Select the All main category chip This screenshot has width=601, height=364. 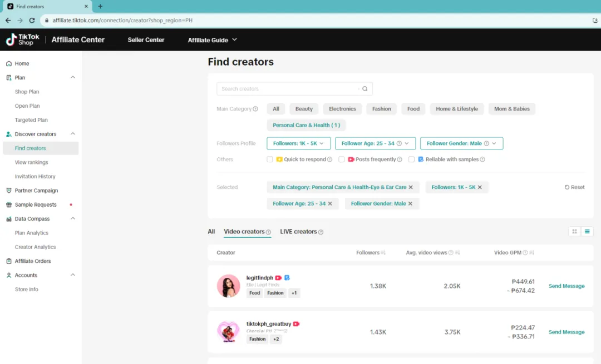(x=276, y=109)
